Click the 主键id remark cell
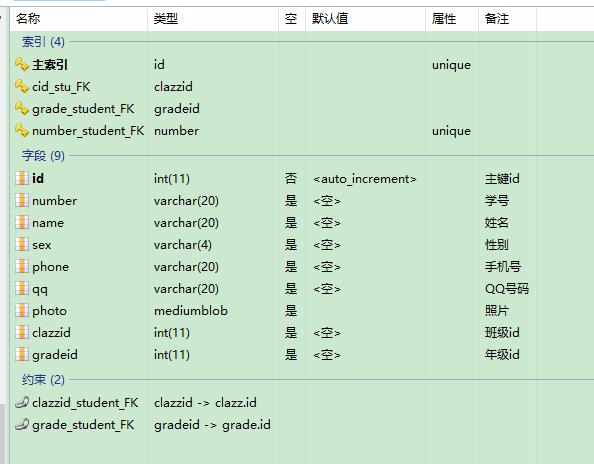Viewport: 594px width, 464px height. [502, 178]
